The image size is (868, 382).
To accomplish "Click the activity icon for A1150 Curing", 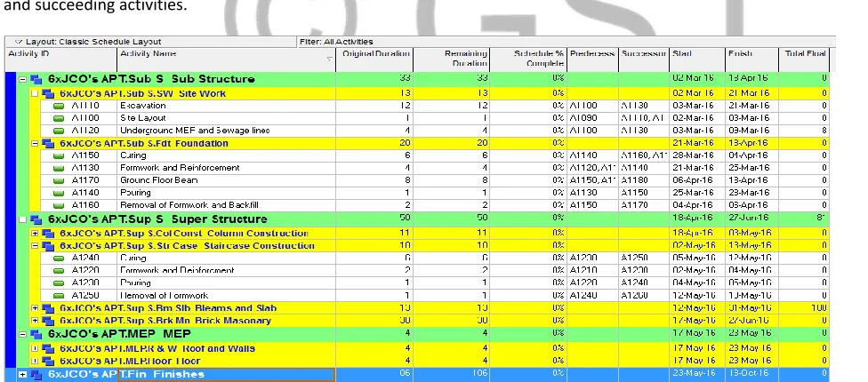I will click(x=59, y=155).
